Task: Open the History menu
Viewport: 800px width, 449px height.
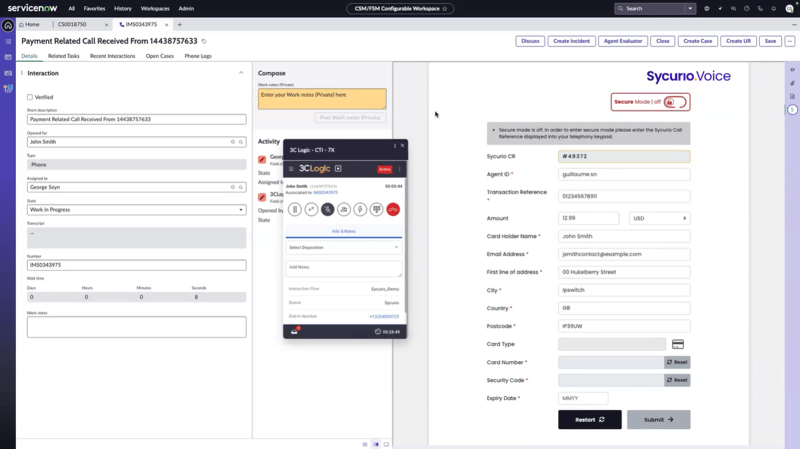Action: click(122, 9)
